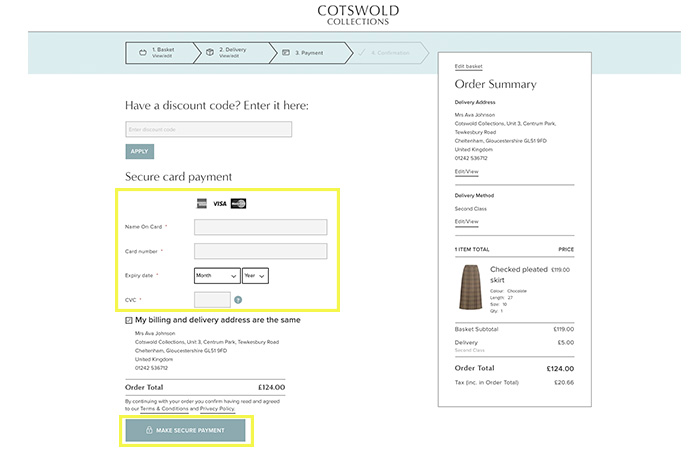This screenshot has height=450, width=700.
Task: Click Edit/View under Delivery Method
Action: pos(466,221)
